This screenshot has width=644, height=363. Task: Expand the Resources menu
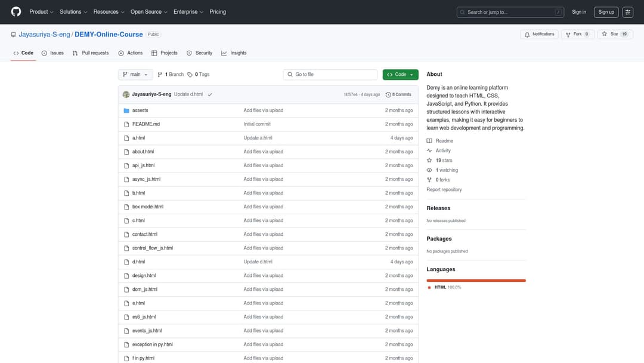coord(109,12)
